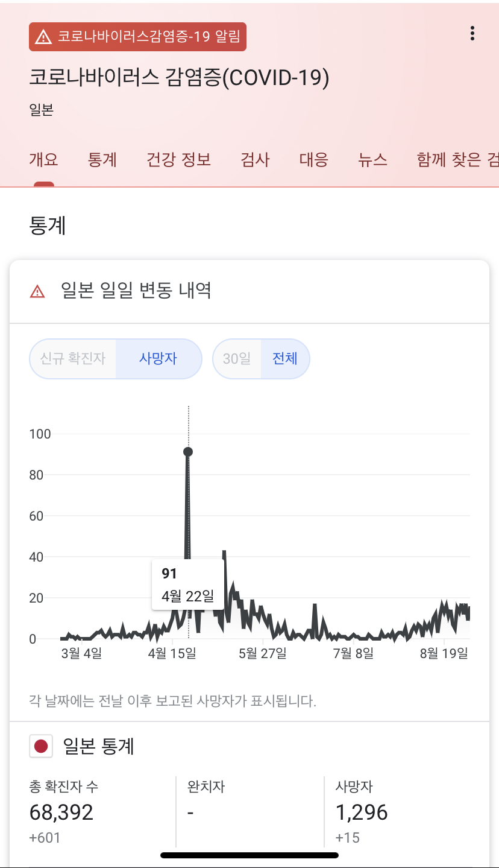Image resolution: width=499 pixels, height=868 pixels.
Task: Tap the 총 확진자 수 68,392 figure
Action: (61, 813)
